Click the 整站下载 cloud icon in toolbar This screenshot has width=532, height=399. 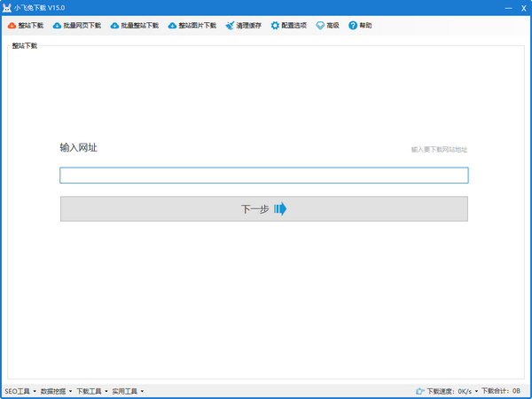[12, 26]
